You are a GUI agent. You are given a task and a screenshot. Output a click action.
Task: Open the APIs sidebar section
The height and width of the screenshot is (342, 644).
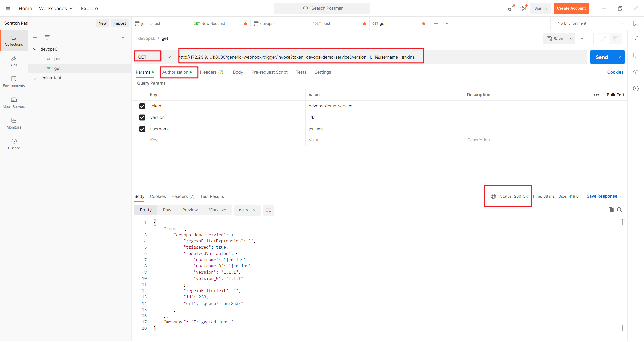tap(14, 61)
